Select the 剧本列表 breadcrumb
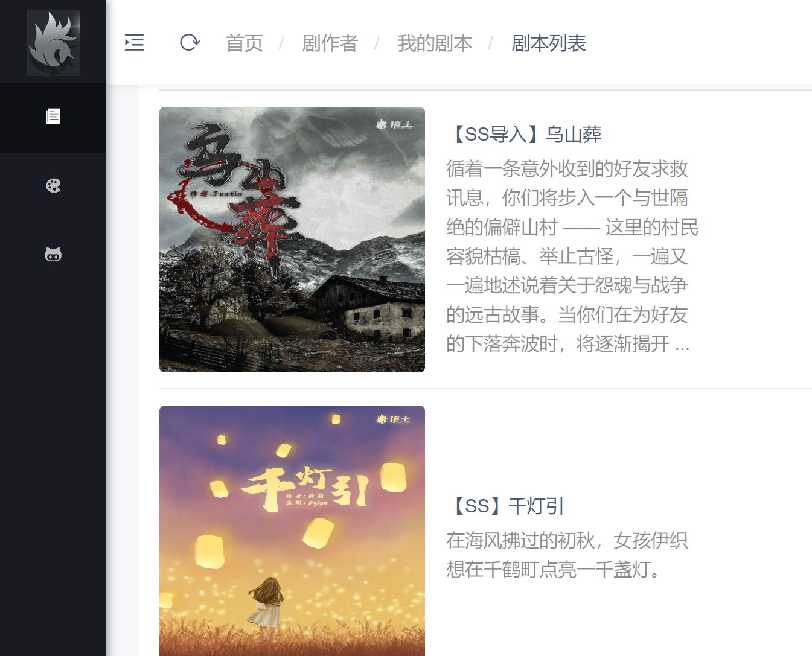Screen dimensions: 812x656 (549, 43)
